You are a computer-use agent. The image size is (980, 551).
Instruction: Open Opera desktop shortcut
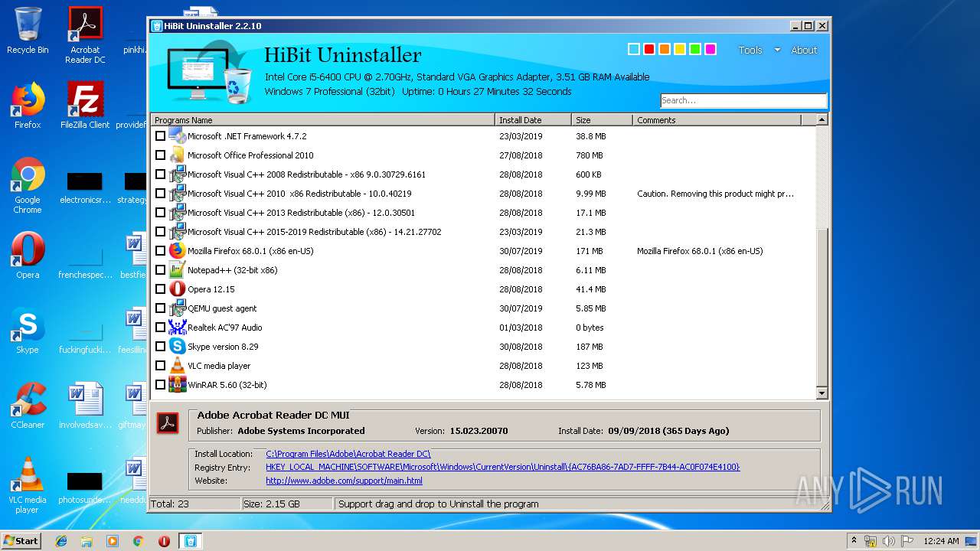[x=28, y=256]
